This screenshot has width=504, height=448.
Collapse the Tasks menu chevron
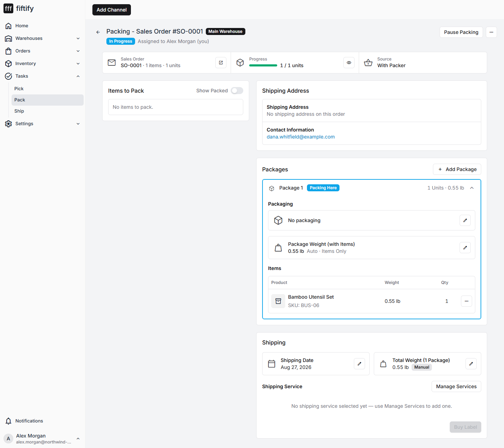pyautogui.click(x=78, y=76)
